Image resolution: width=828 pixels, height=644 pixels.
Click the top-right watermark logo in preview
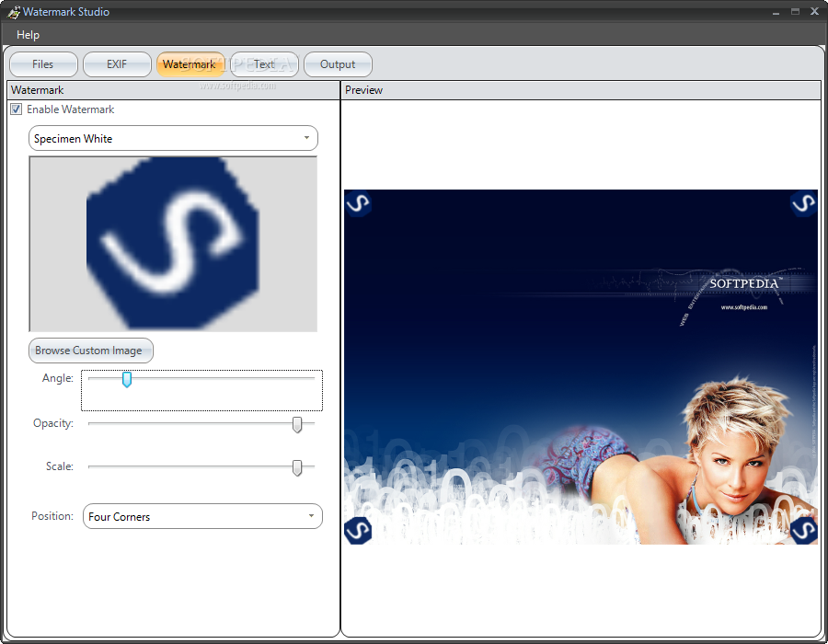click(x=804, y=203)
